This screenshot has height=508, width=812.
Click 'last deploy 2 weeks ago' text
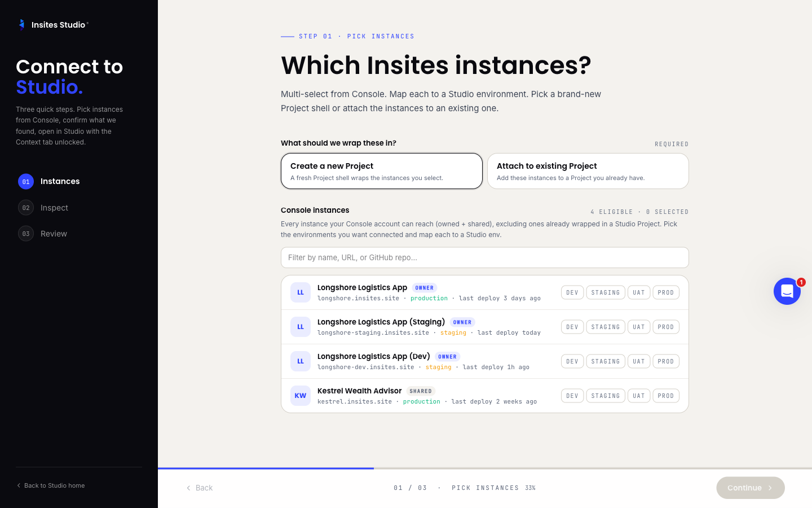coord(494,402)
